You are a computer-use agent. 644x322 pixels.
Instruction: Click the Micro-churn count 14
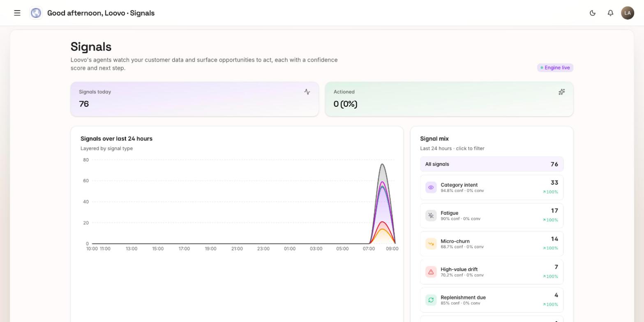click(x=554, y=239)
